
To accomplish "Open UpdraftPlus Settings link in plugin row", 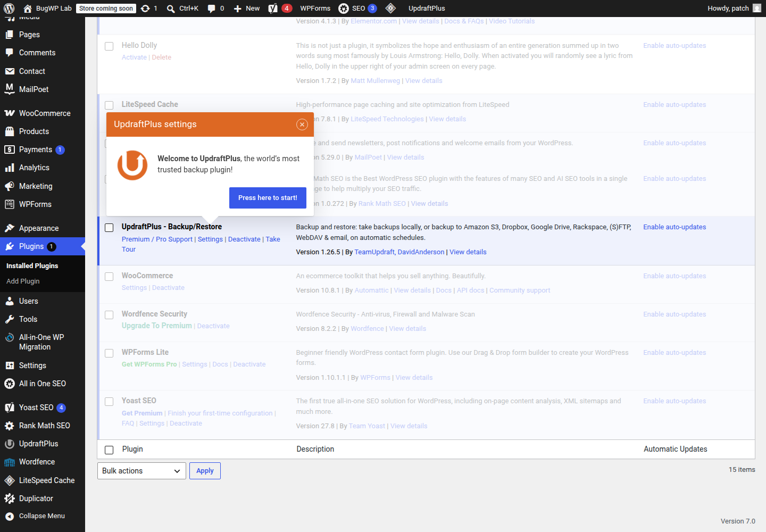I will coord(210,239).
